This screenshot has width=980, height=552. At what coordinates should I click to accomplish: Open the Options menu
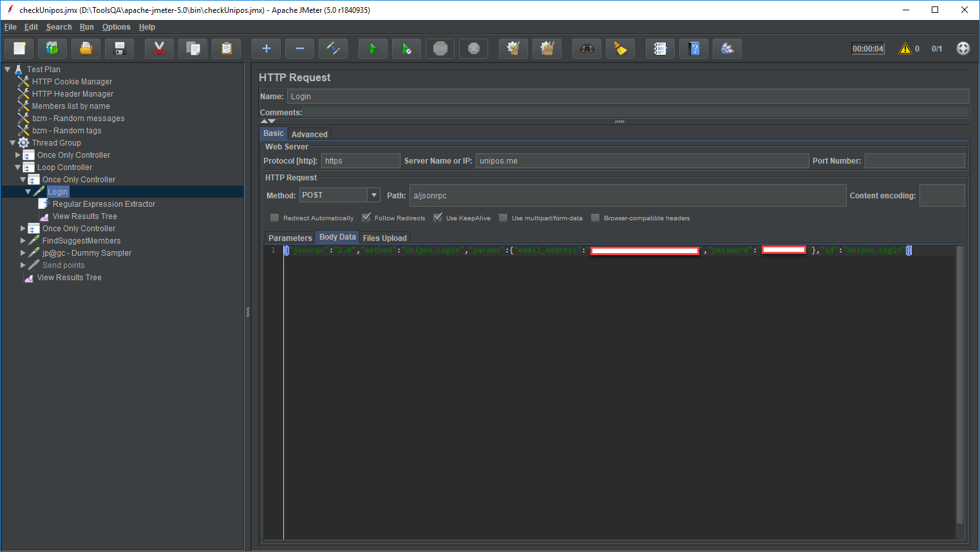(x=116, y=27)
